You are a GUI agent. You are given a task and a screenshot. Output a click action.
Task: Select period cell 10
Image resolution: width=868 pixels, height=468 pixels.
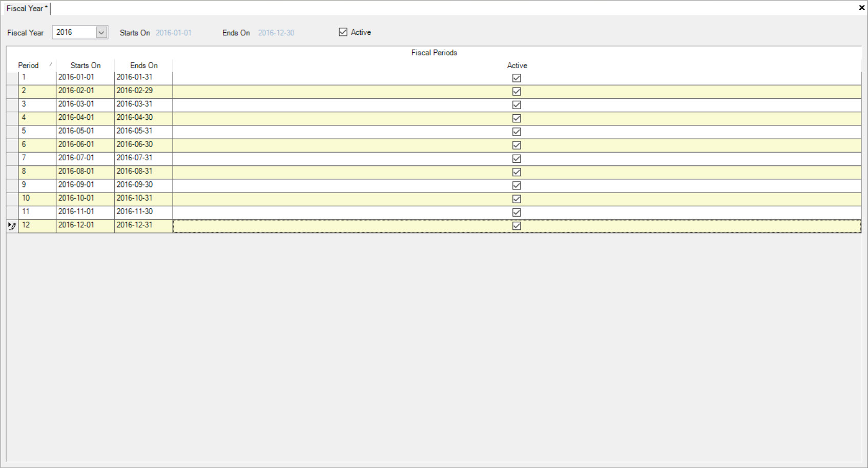37,199
